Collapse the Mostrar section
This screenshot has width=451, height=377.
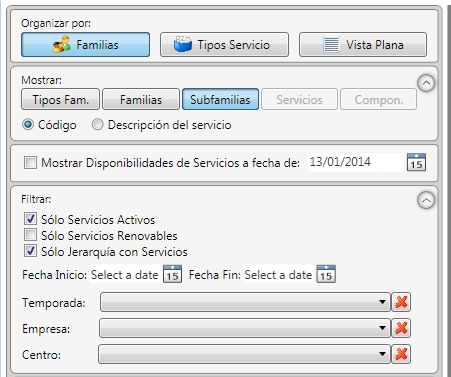(426, 83)
